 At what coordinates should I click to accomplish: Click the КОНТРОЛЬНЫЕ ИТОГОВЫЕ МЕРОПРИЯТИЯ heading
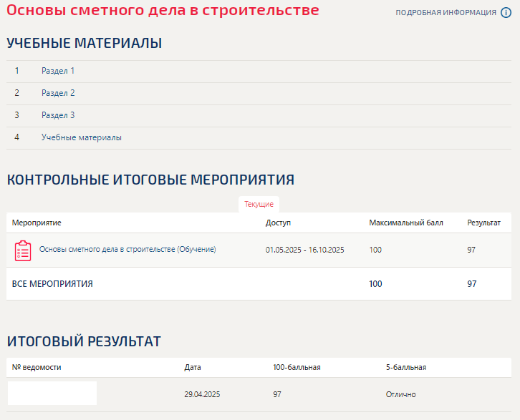click(150, 180)
